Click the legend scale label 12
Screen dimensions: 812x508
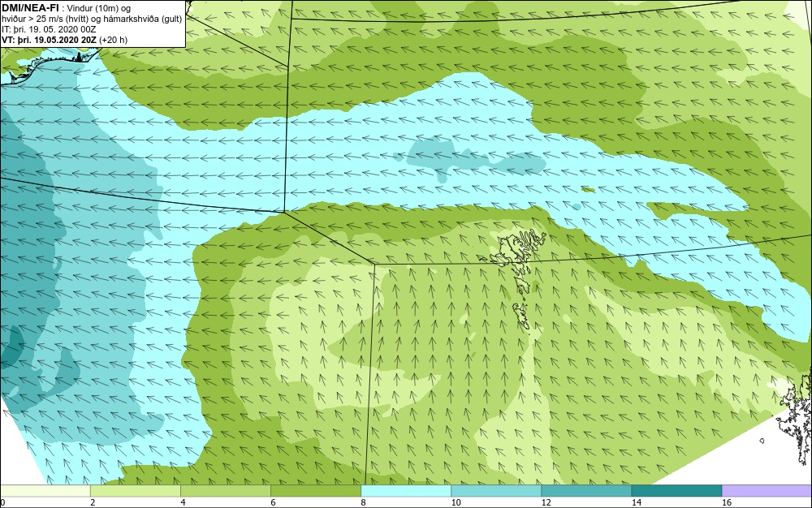pos(546,502)
